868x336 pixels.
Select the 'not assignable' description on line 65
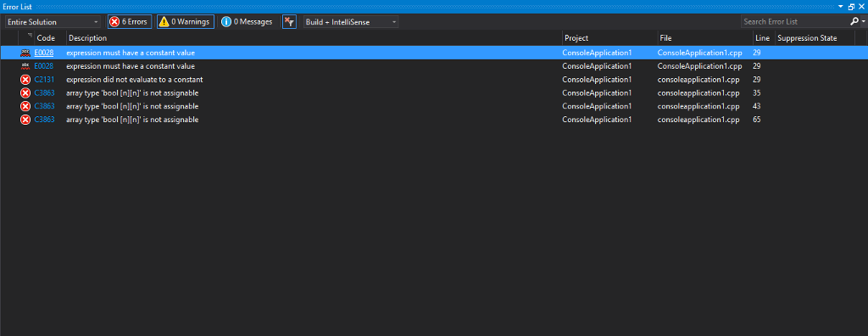tap(132, 120)
